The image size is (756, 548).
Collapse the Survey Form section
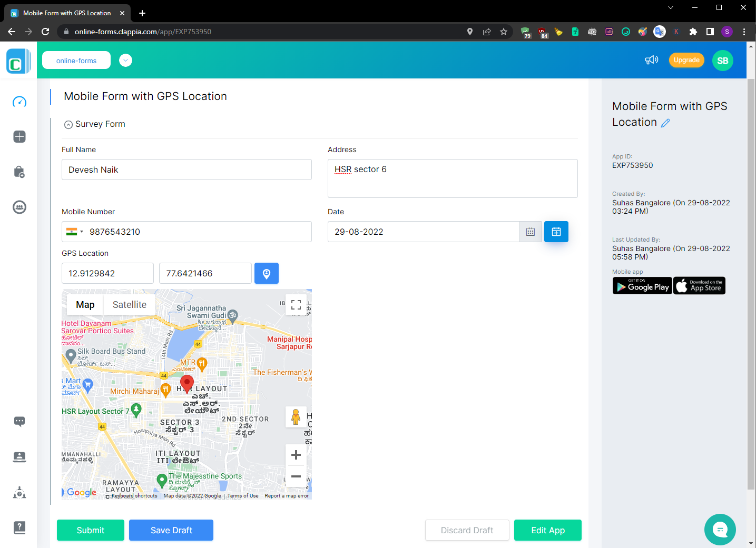(68, 124)
